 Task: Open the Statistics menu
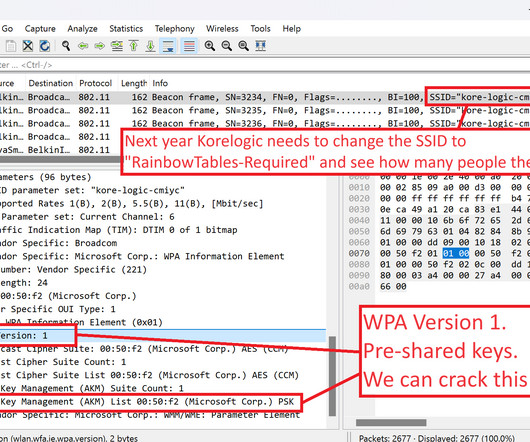click(x=126, y=29)
